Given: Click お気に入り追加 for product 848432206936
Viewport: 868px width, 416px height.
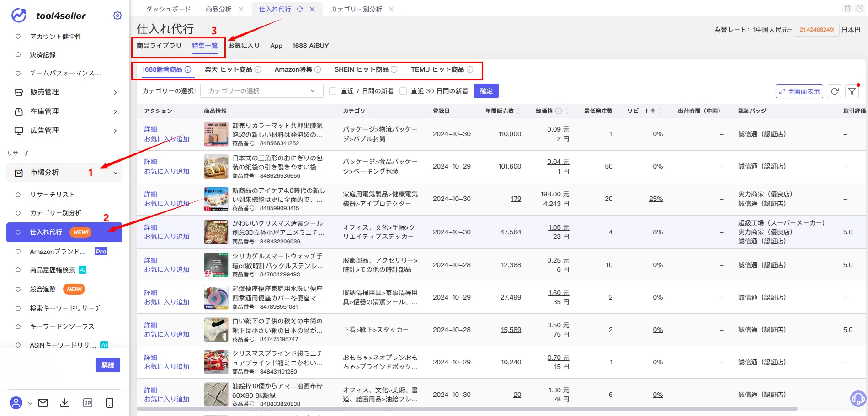Looking at the screenshot, I should [167, 237].
